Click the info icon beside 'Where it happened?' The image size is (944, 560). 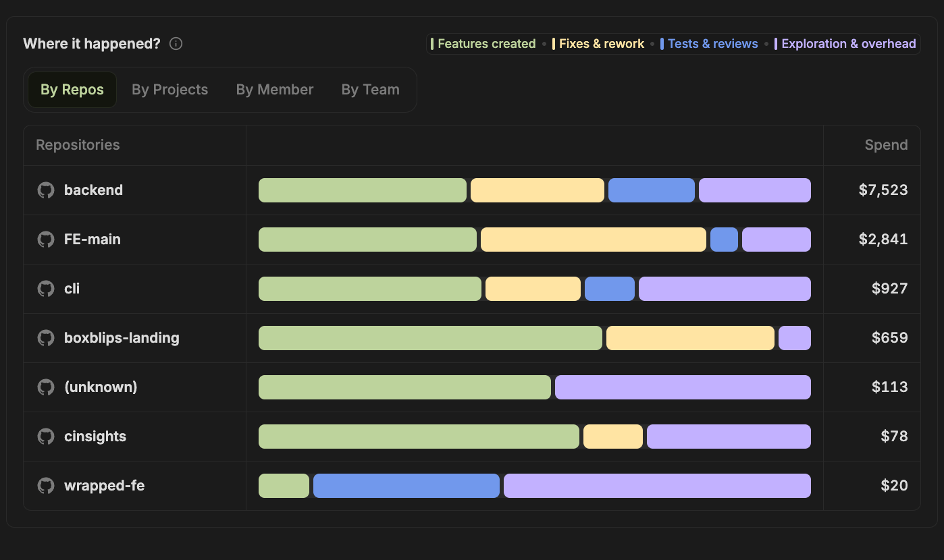point(176,44)
